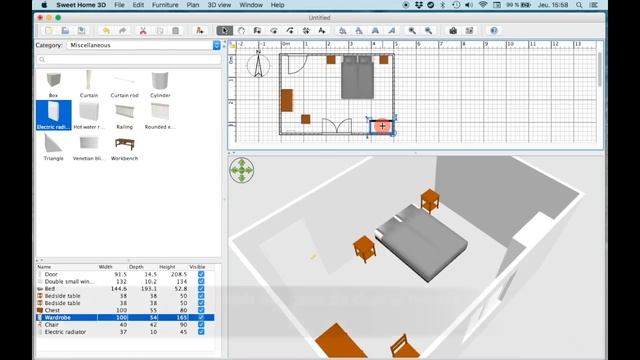Sort furniture list by Depth column
640x360 pixels.
[142, 267]
